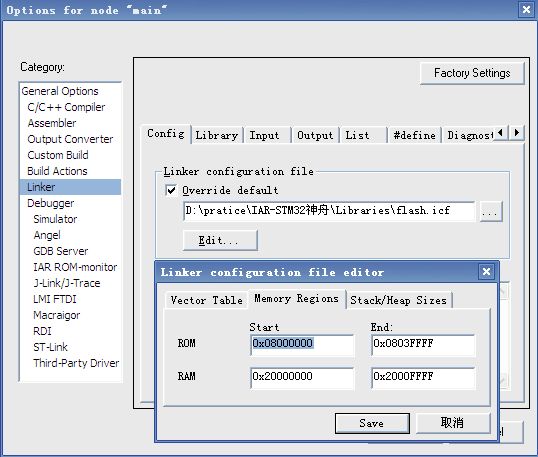Select Custom Build category
The height and width of the screenshot is (457, 538).
tap(58, 155)
